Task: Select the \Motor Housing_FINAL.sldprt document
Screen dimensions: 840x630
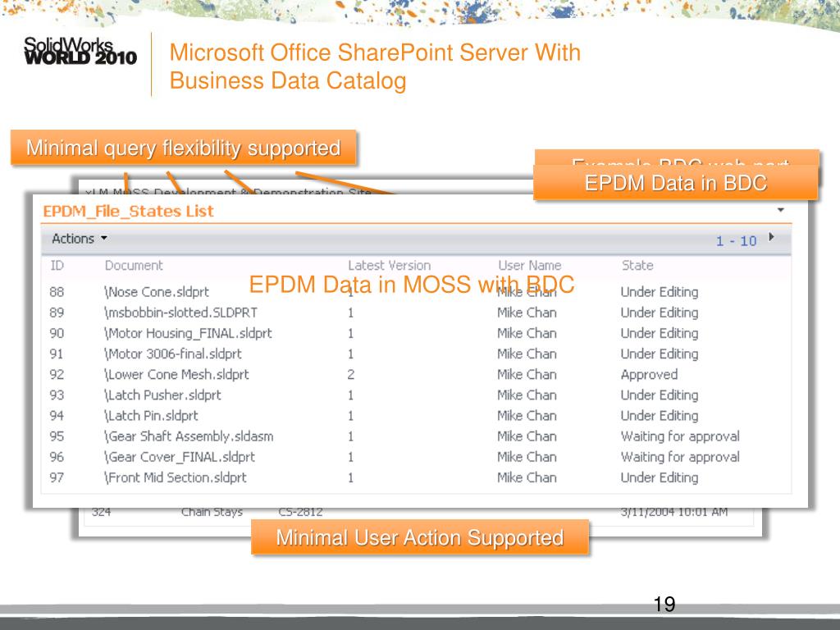Action: point(188,333)
